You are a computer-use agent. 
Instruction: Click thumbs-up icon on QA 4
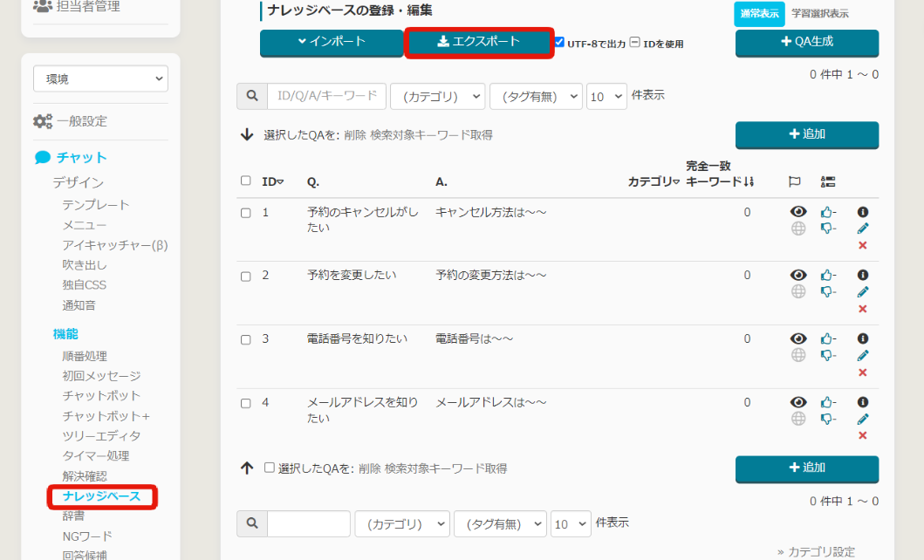[827, 402]
